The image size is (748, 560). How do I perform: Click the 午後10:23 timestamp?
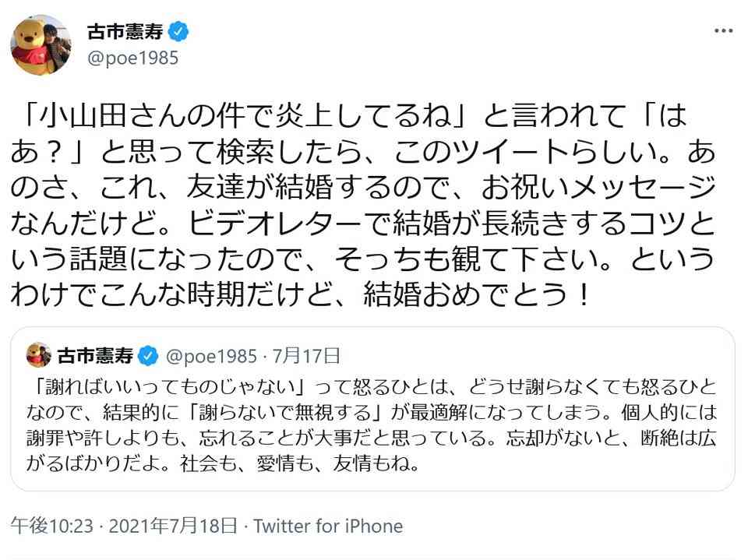coord(50,527)
